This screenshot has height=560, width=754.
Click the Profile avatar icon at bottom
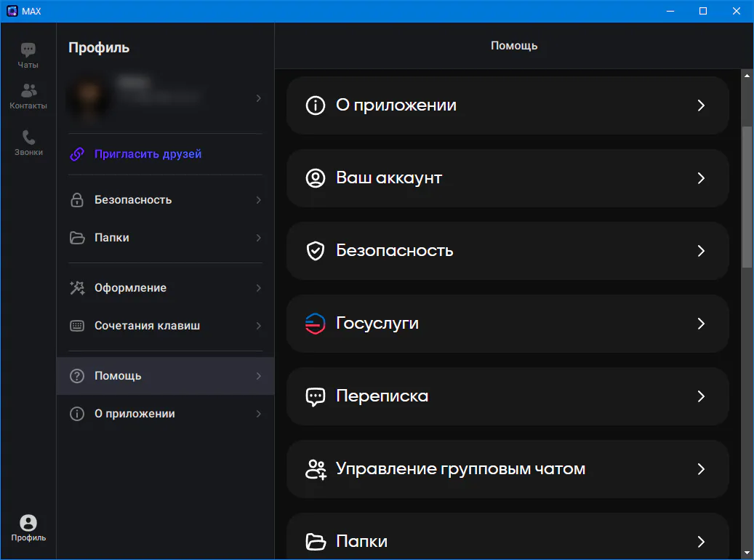(x=28, y=523)
